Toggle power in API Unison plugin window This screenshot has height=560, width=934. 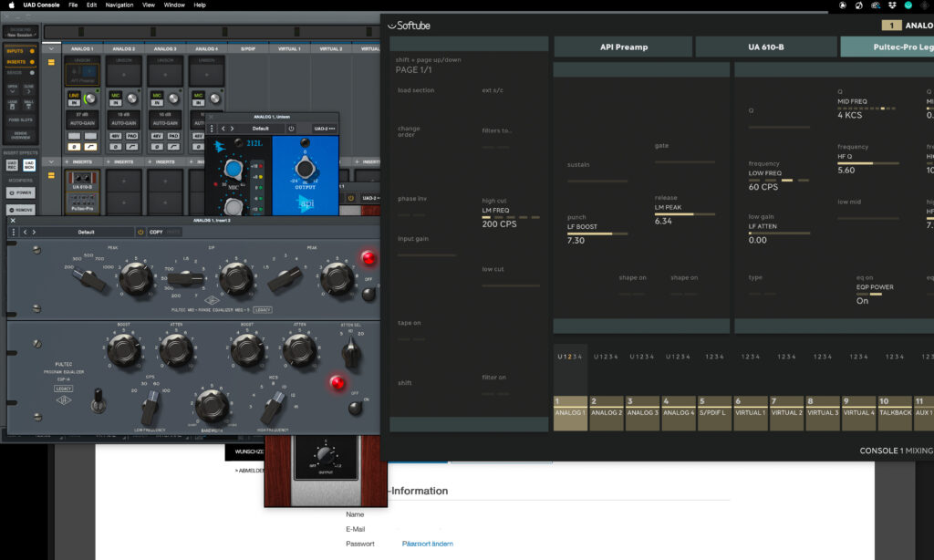point(291,129)
